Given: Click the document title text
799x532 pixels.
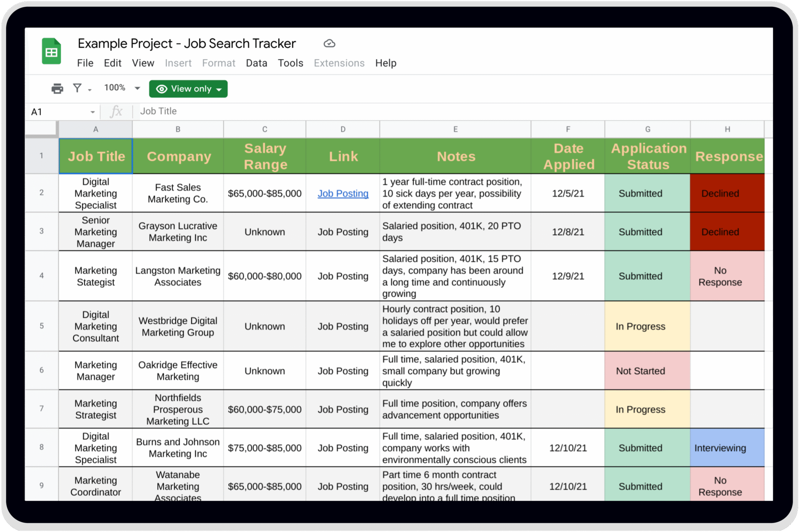Looking at the screenshot, I should [x=186, y=43].
